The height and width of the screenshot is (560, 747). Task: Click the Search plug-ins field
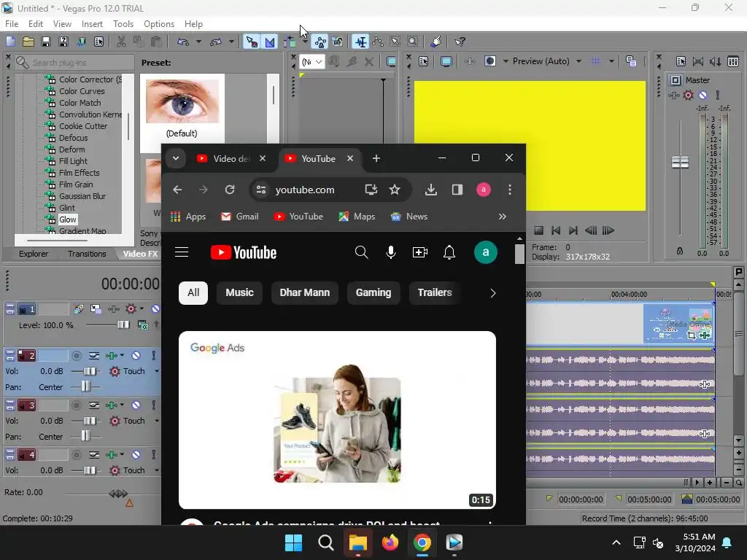[x=74, y=63]
